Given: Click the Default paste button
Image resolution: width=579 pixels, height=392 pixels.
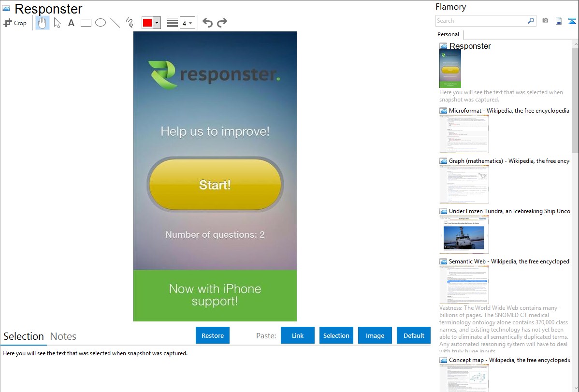Looking at the screenshot, I should coord(414,335).
